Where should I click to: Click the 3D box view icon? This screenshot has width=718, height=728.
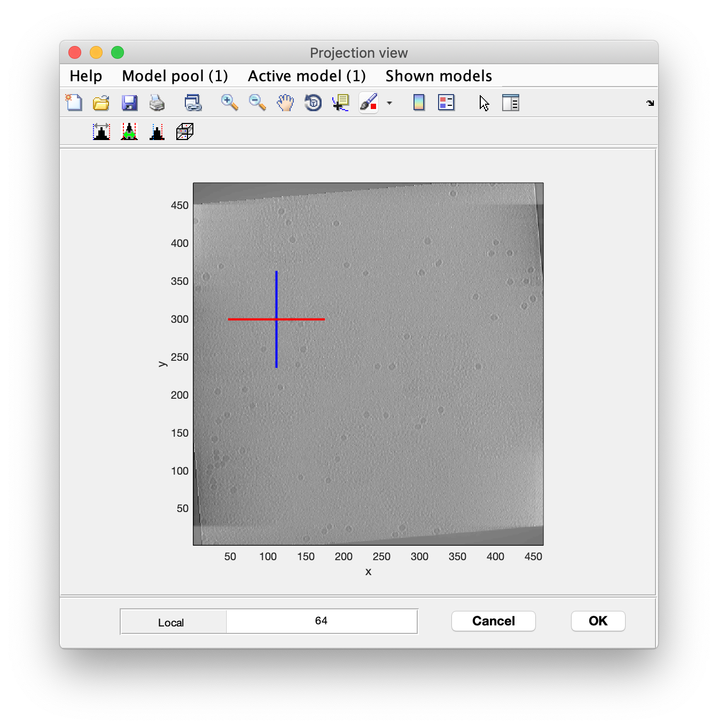pos(184,131)
